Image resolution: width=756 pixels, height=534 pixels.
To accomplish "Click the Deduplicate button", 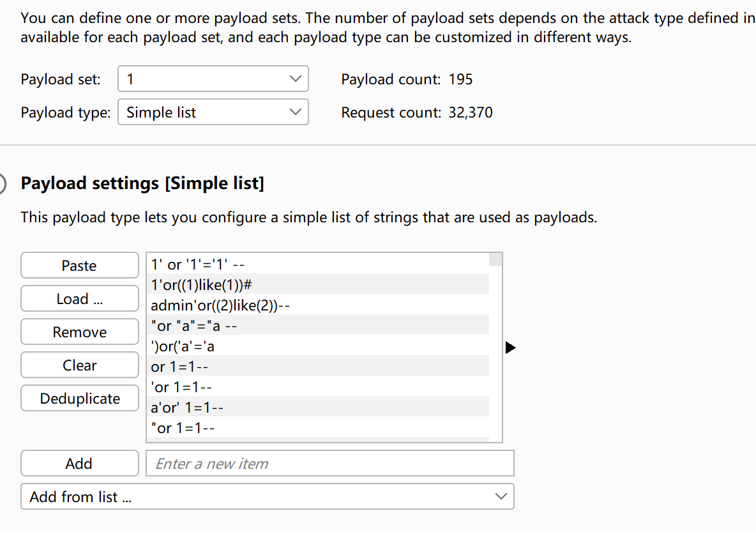I will click(79, 399).
